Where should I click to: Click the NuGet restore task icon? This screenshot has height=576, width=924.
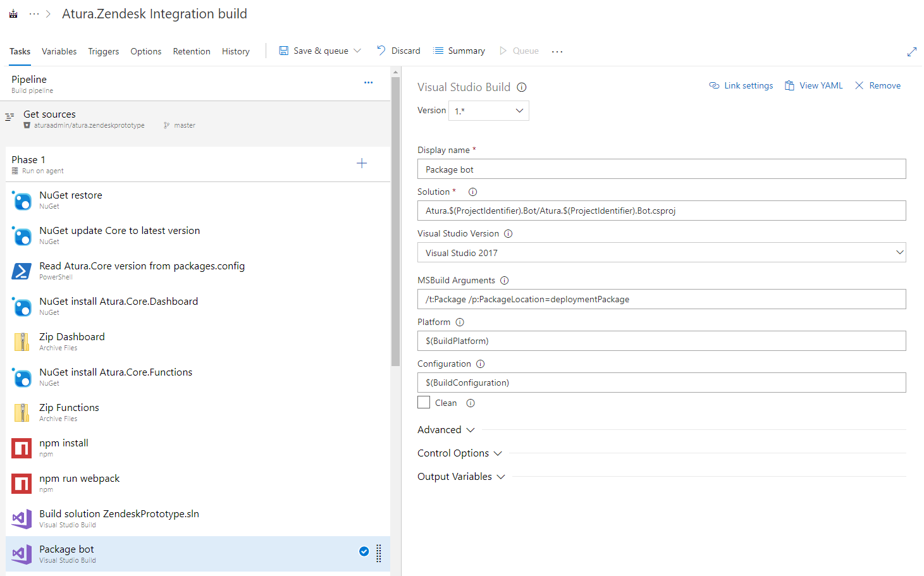pos(22,201)
